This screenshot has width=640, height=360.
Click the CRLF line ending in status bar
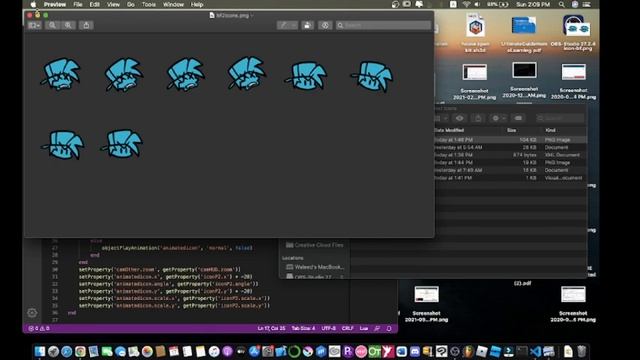pos(347,328)
